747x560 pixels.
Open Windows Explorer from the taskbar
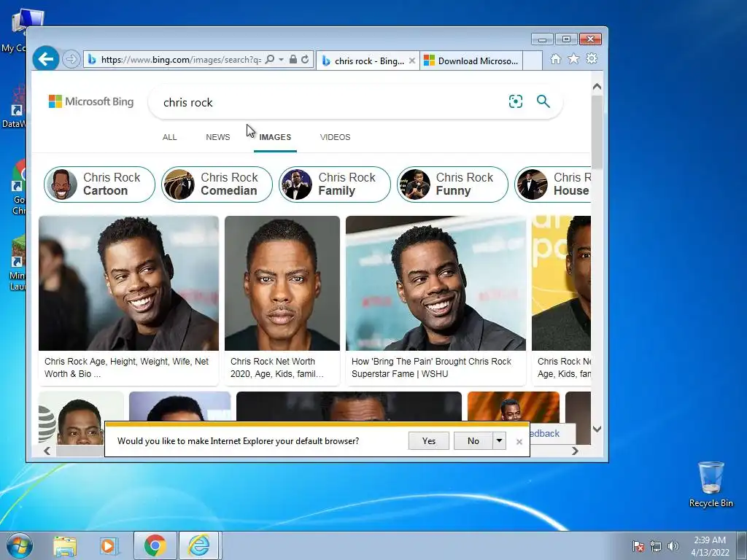pos(65,546)
